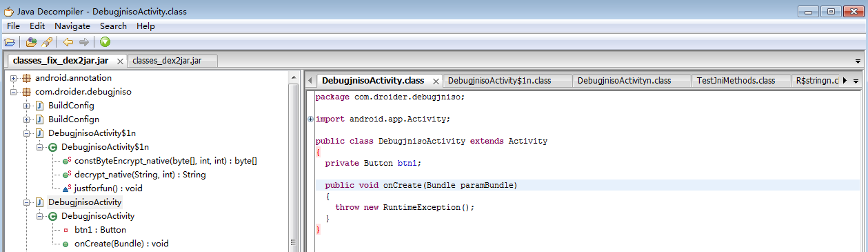Click the package declaration line in code
Screen dimensions: 868x252
[x=390, y=97]
